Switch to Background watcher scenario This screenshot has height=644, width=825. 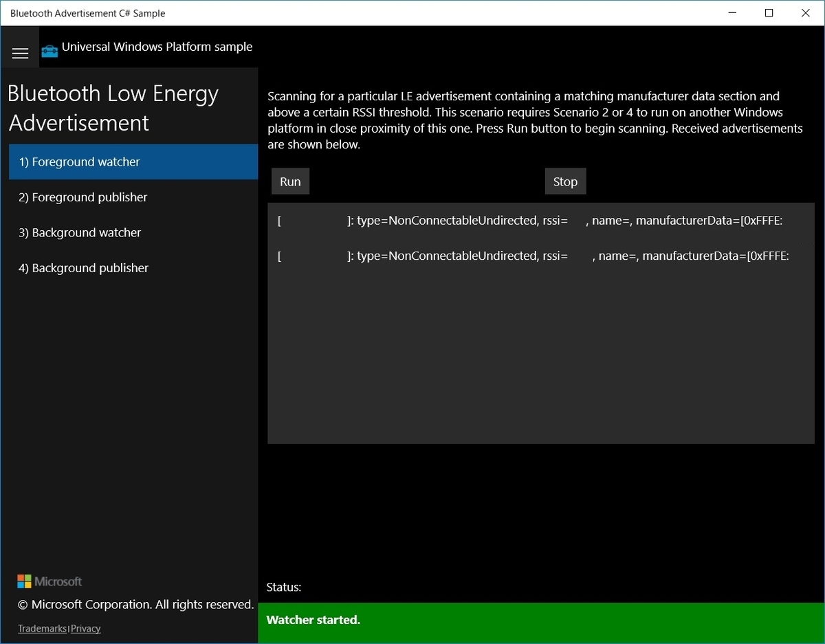133,233
